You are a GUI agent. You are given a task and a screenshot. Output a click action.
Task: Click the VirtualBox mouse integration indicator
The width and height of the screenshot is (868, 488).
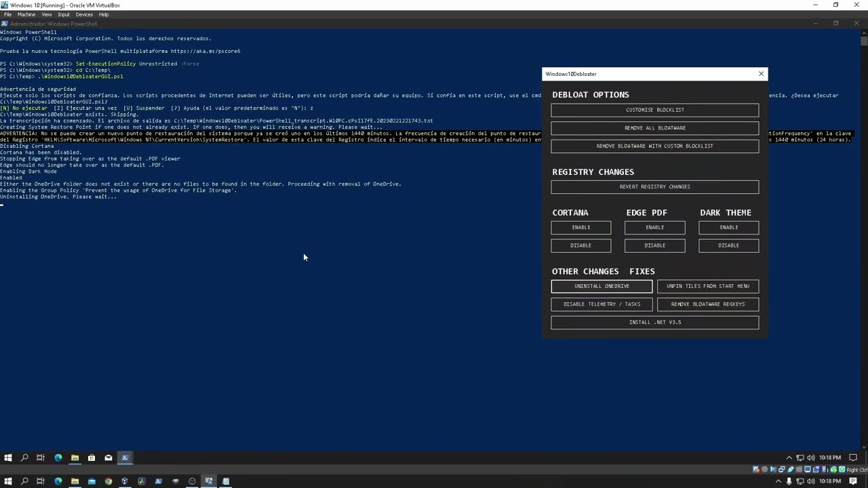coord(833,469)
